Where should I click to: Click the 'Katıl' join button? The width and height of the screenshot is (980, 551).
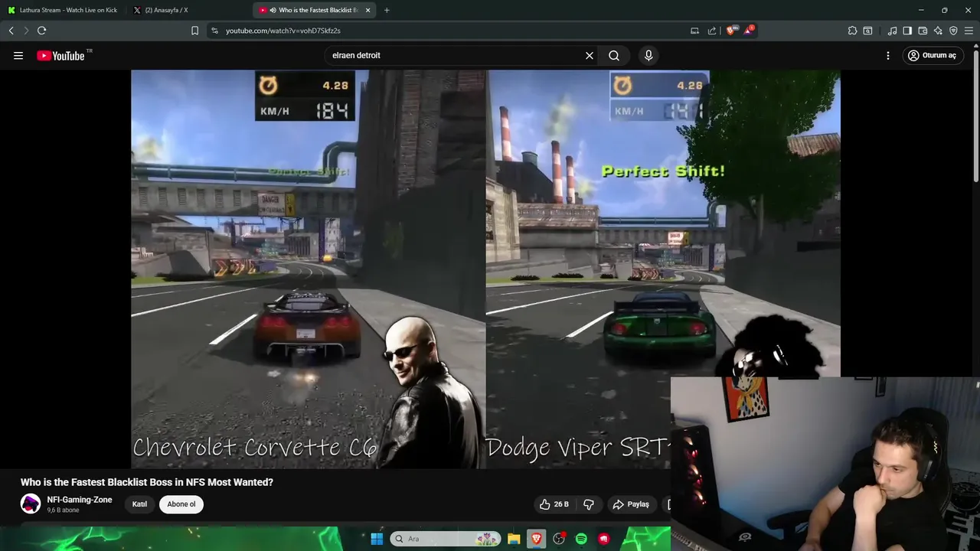(x=139, y=504)
